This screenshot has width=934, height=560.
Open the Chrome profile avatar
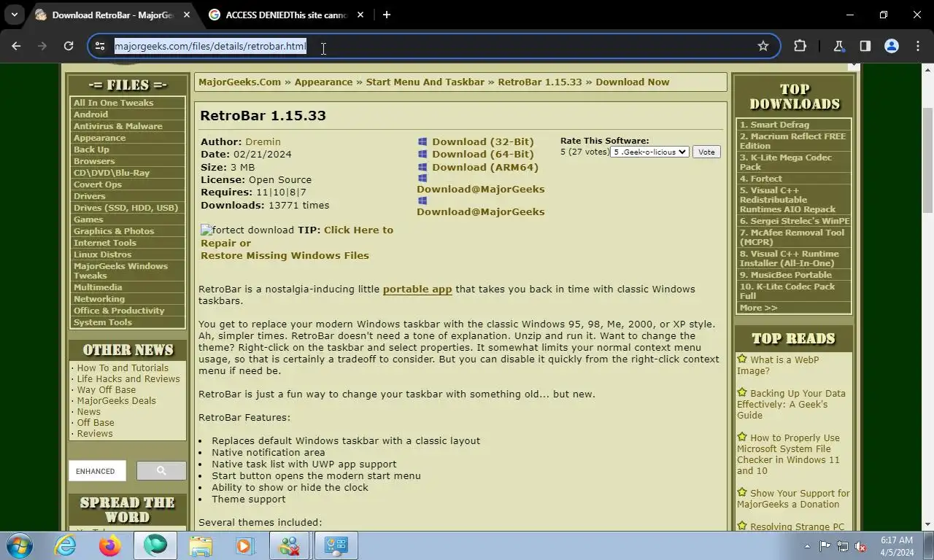pyautogui.click(x=892, y=46)
